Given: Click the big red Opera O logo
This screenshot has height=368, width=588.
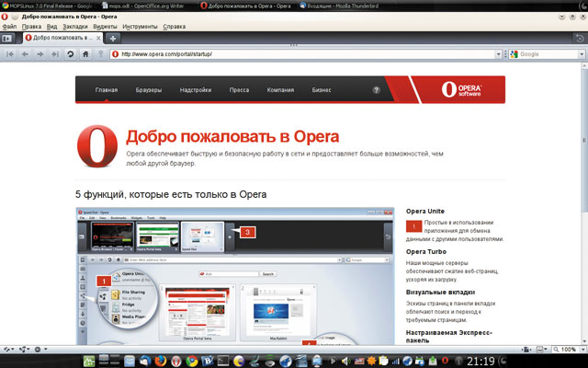Looking at the screenshot, I should pos(97,146).
